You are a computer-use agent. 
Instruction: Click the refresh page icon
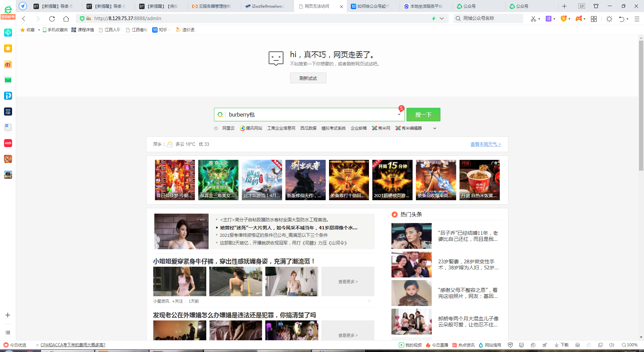click(52, 19)
